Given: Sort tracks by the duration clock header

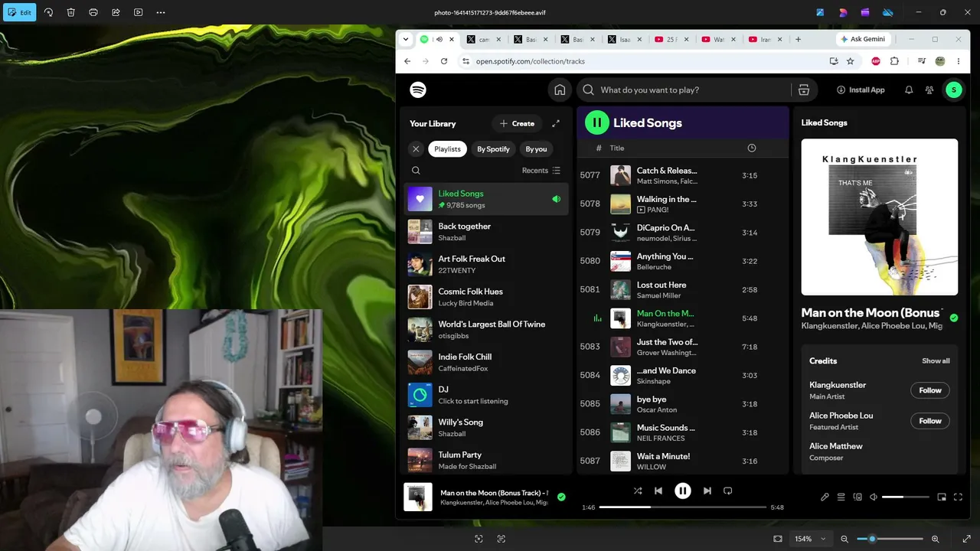Looking at the screenshot, I should [751, 148].
